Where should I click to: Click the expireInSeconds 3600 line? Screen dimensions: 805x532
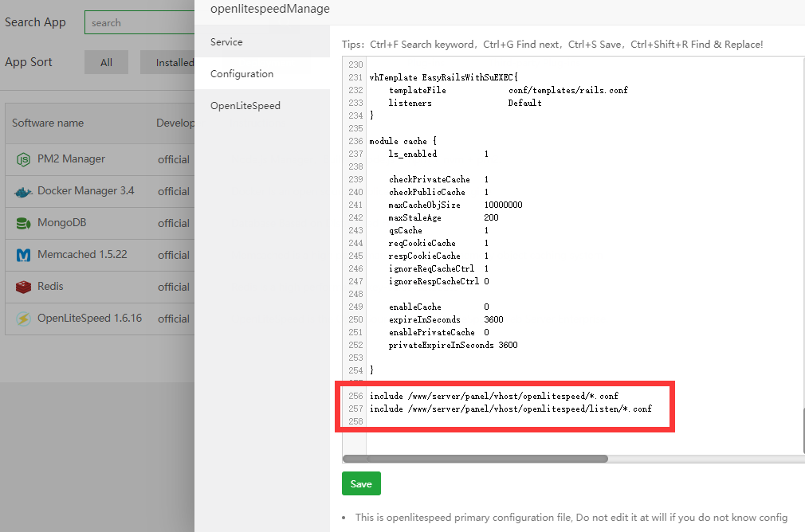[446, 319]
